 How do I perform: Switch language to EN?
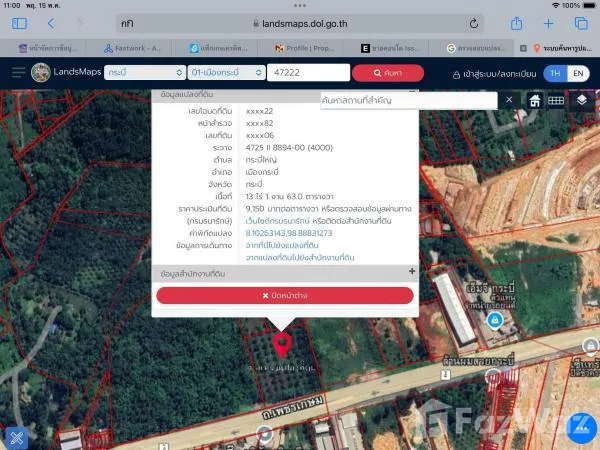click(x=578, y=72)
